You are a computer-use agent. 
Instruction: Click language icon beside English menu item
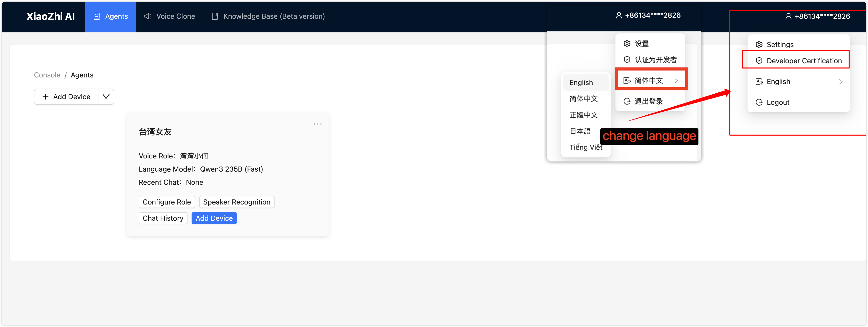pos(759,81)
